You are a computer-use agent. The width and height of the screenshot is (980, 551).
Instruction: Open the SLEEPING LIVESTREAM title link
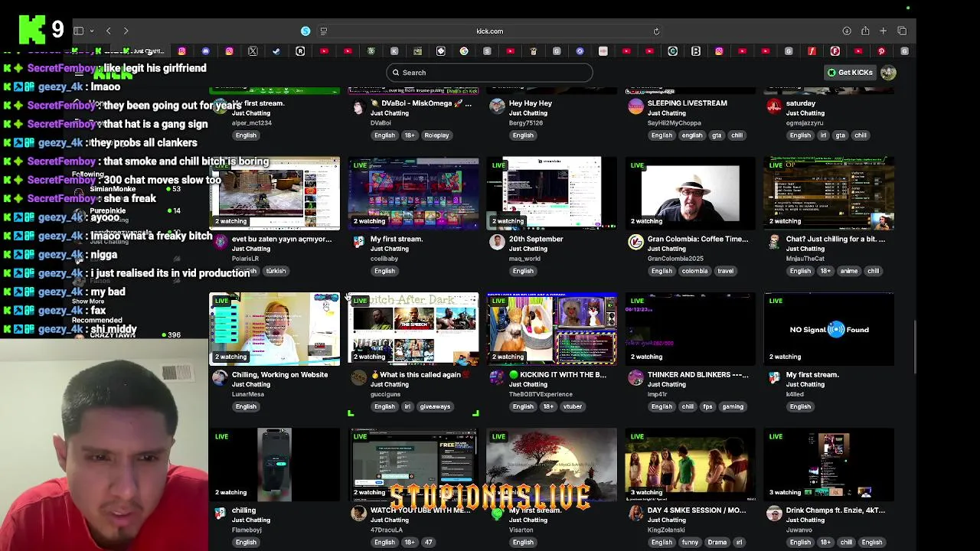click(687, 103)
